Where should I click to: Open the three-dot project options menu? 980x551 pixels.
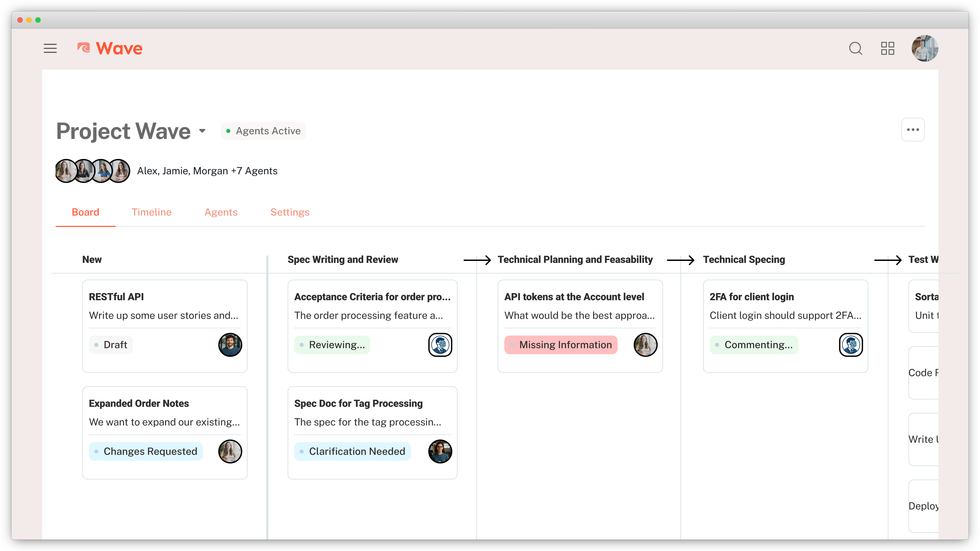point(913,130)
